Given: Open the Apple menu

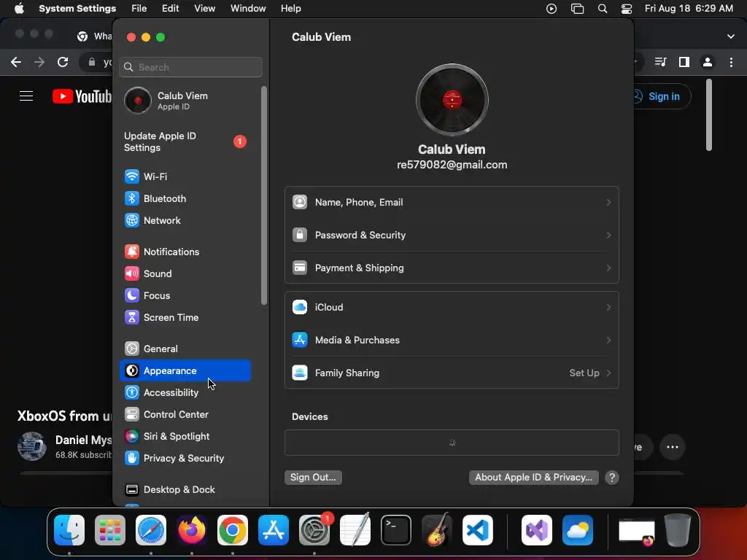Looking at the screenshot, I should click(19, 9).
